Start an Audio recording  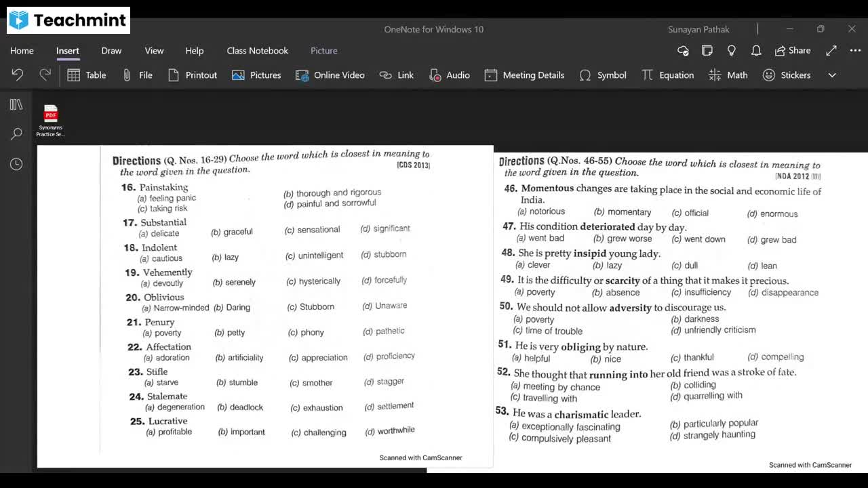click(x=450, y=75)
